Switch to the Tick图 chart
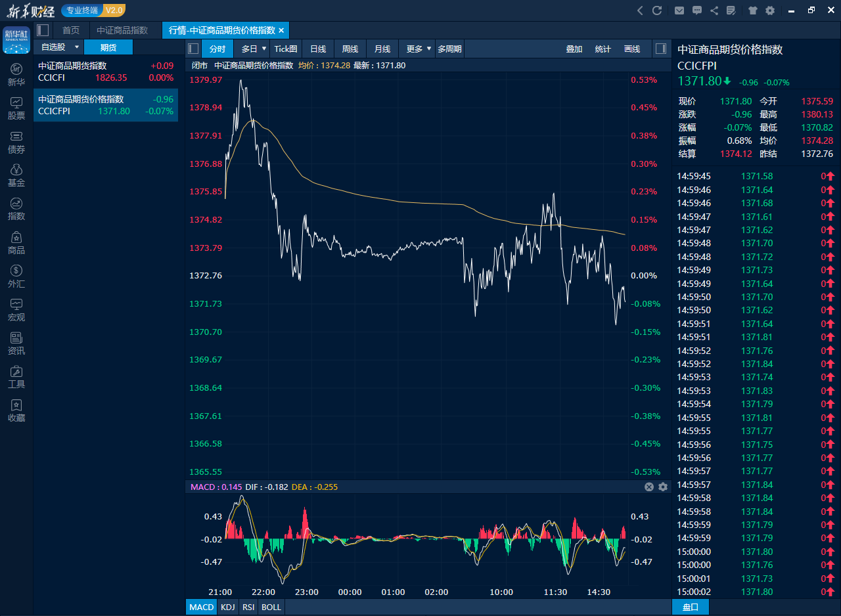The width and height of the screenshot is (841, 616). pos(286,49)
